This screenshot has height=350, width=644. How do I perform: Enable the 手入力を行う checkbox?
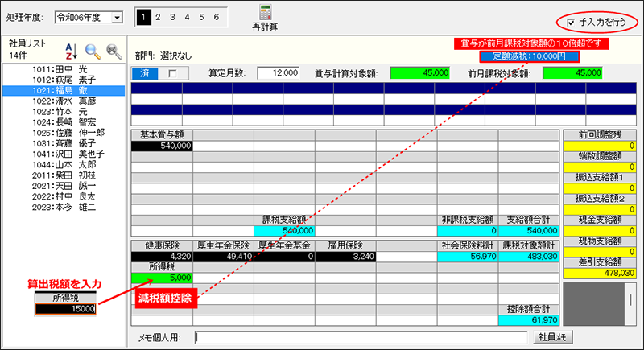coord(571,23)
